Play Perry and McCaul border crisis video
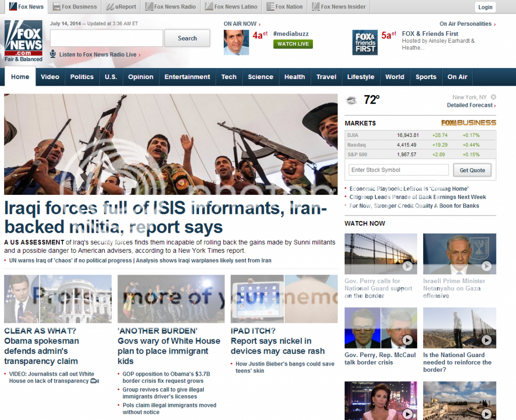The height and width of the screenshot is (420, 516). click(x=381, y=327)
